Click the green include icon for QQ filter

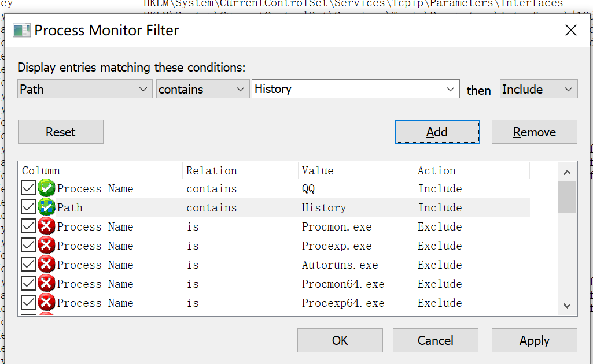(46, 188)
